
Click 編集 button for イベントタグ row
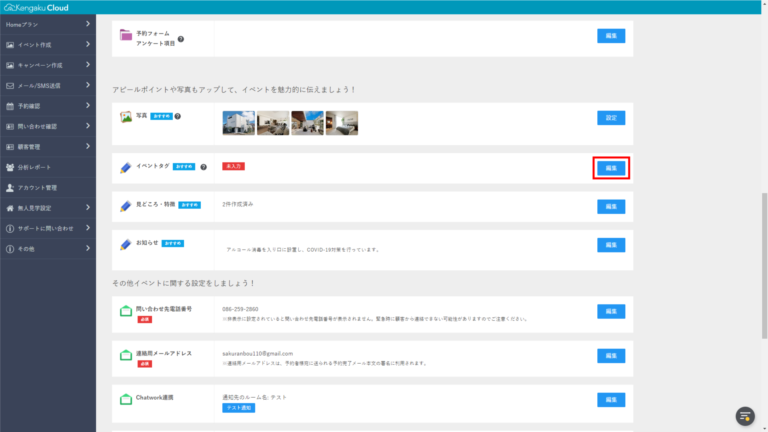[610, 168]
